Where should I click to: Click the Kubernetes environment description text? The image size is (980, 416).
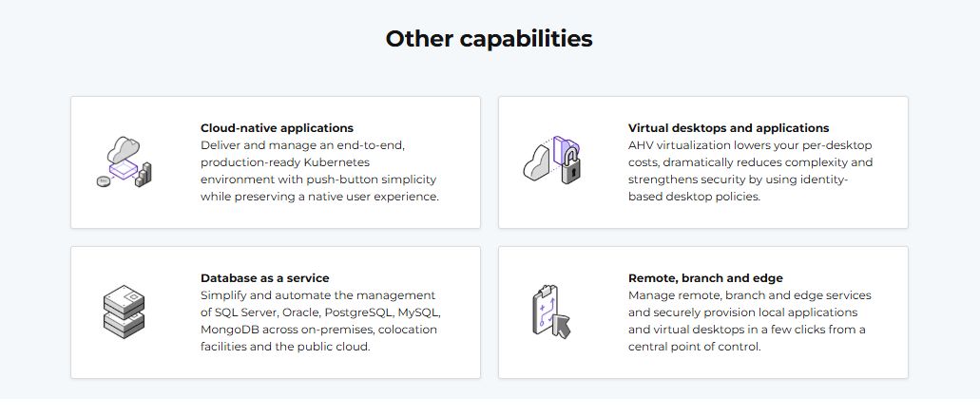[319, 171]
